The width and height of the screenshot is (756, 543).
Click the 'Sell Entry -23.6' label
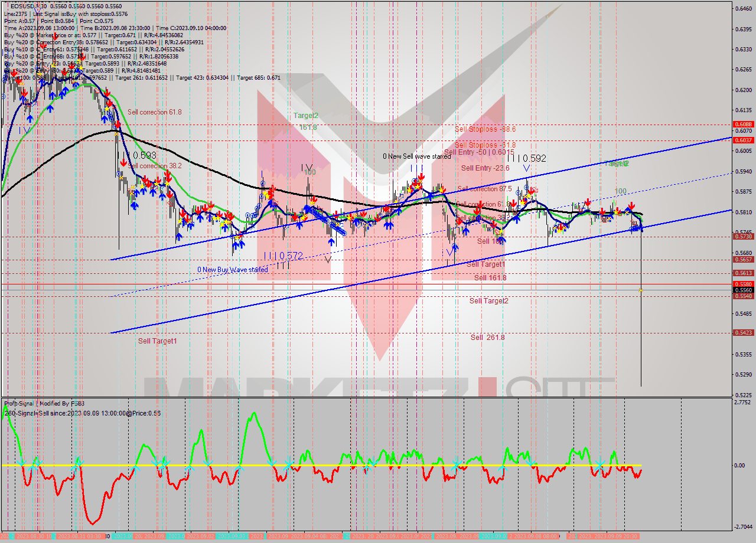pos(485,168)
